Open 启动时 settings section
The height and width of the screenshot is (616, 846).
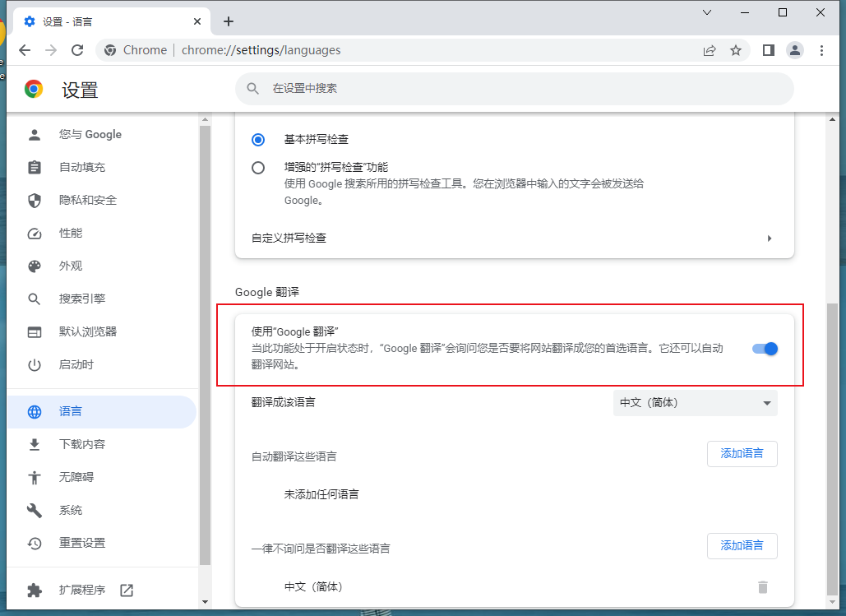click(x=103, y=365)
